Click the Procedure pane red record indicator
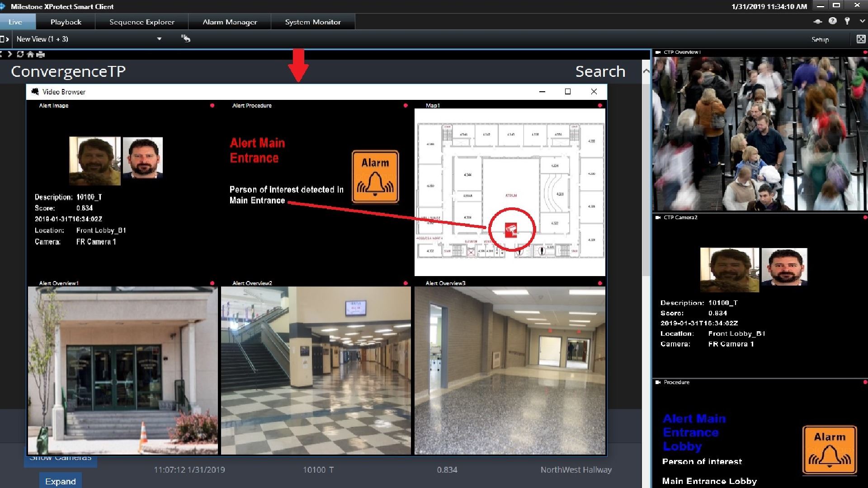Image resolution: width=868 pixels, height=488 pixels. click(x=865, y=382)
